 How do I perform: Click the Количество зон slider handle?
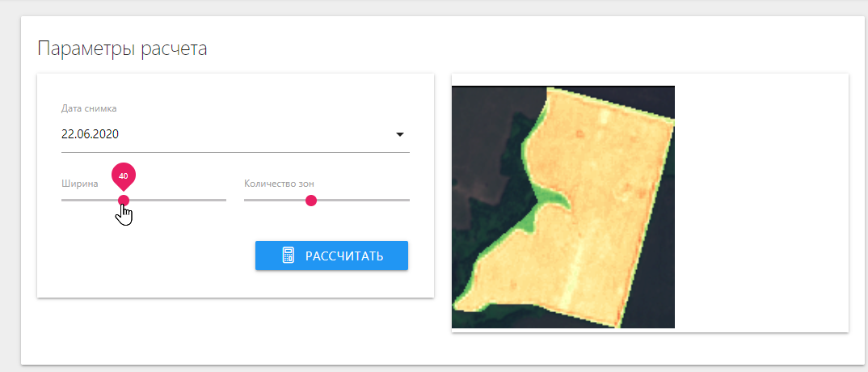pyautogui.click(x=310, y=200)
